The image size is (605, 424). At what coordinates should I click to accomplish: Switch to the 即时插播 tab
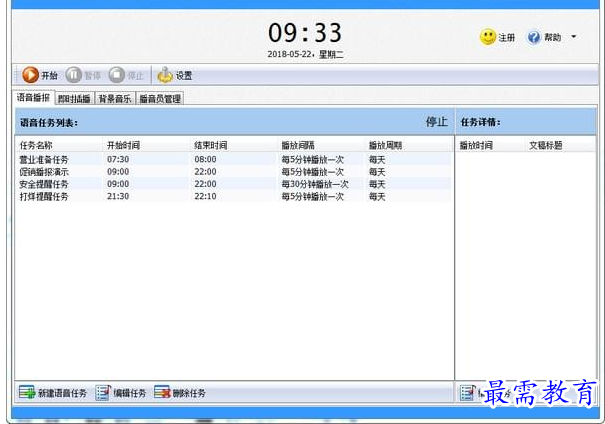tap(74, 99)
